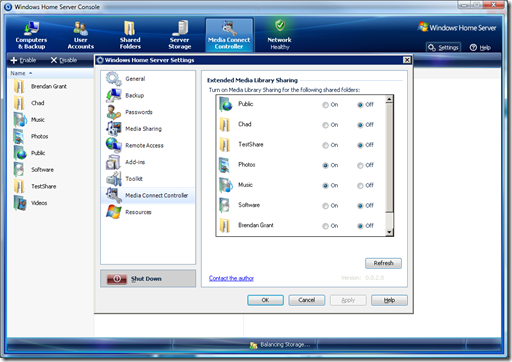The width and height of the screenshot is (512, 362).
Task: Click the Software folder icon in sharing list
Action: point(225,205)
